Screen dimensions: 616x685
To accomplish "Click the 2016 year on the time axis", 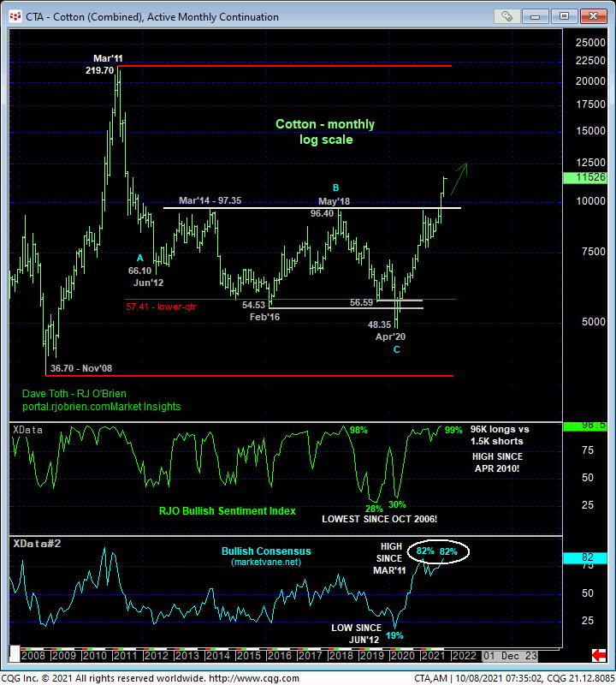I will pos(279,656).
